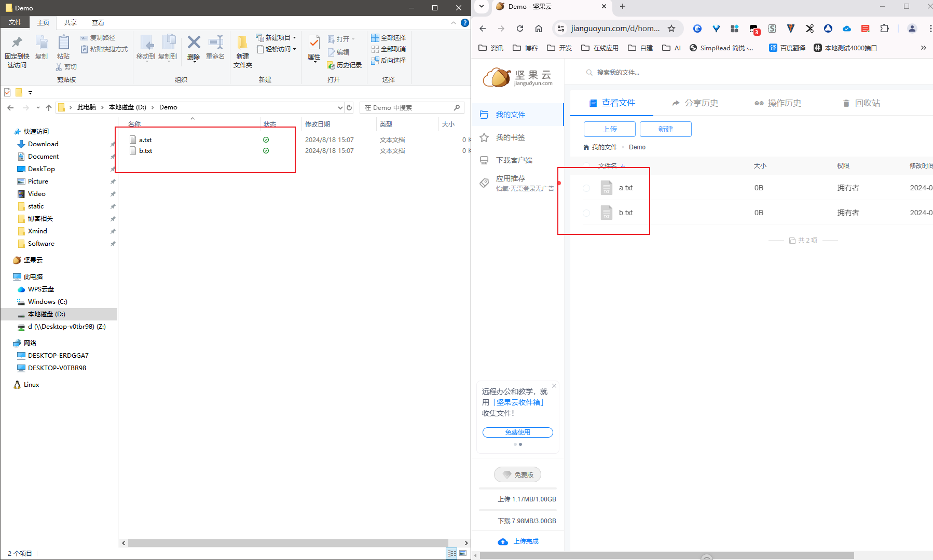Select the file b.txt in Explorer
933x560 pixels.
[x=145, y=151]
